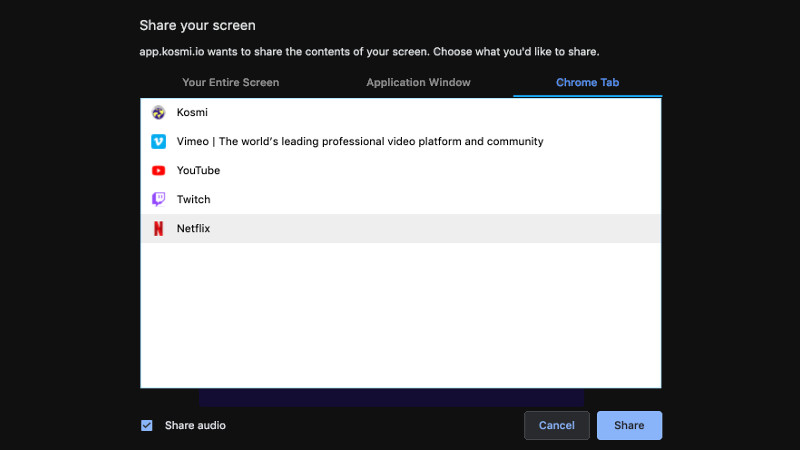Select the highlighted Netflix title text
This screenshot has width=800, height=450.
pyautogui.click(x=194, y=229)
